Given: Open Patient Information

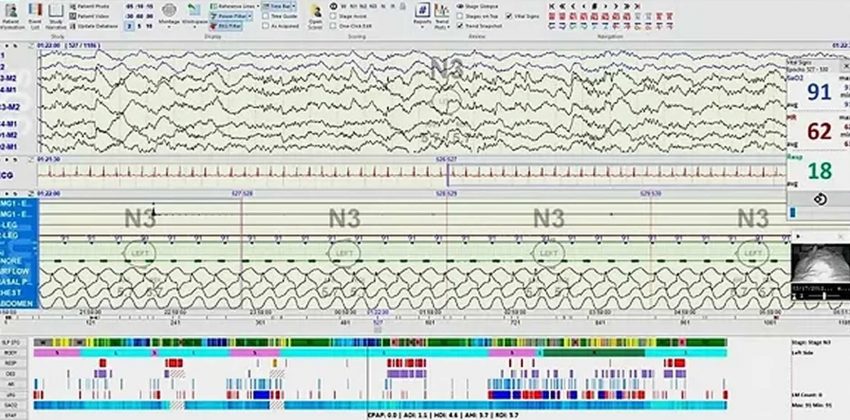Looking at the screenshot, I should coord(11,15).
